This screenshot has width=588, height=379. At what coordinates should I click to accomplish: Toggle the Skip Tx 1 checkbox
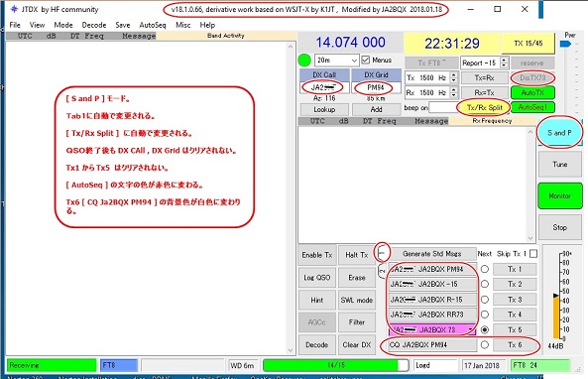[x=533, y=254]
